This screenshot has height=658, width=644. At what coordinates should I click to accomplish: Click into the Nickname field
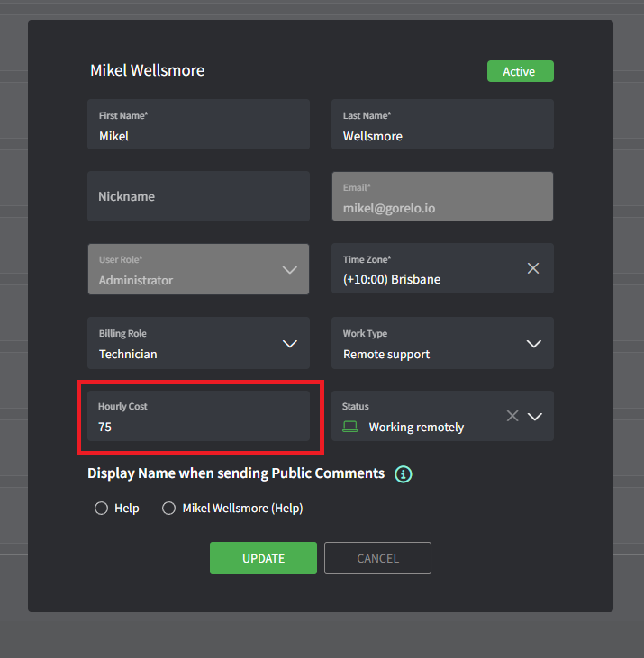(x=198, y=196)
